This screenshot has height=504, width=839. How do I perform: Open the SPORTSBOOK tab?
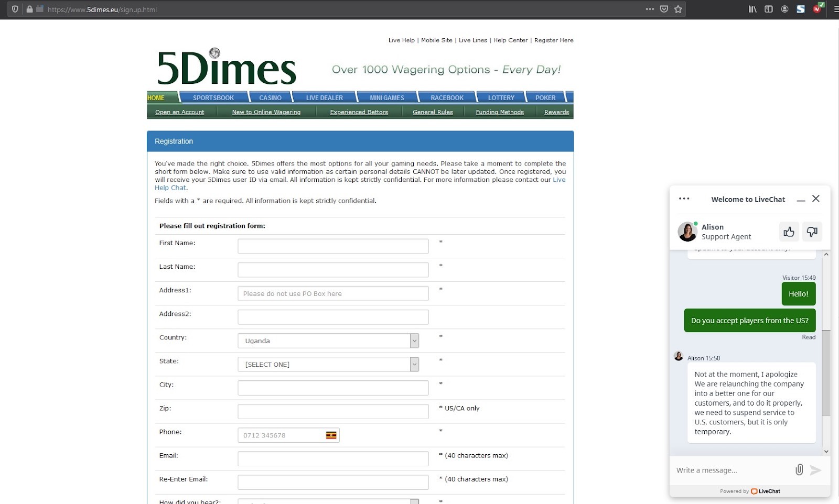tap(213, 97)
